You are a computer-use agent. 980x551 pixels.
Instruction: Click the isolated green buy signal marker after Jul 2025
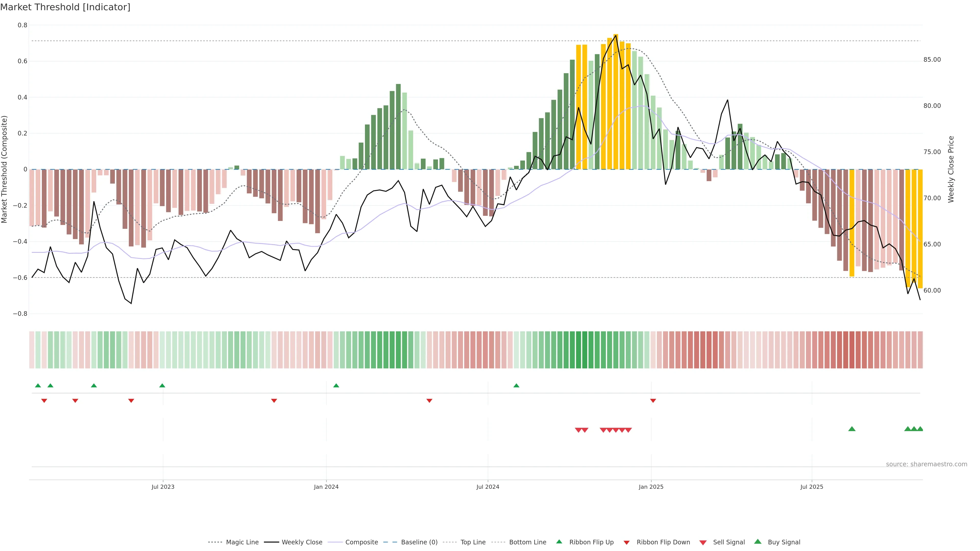(852, 429)
